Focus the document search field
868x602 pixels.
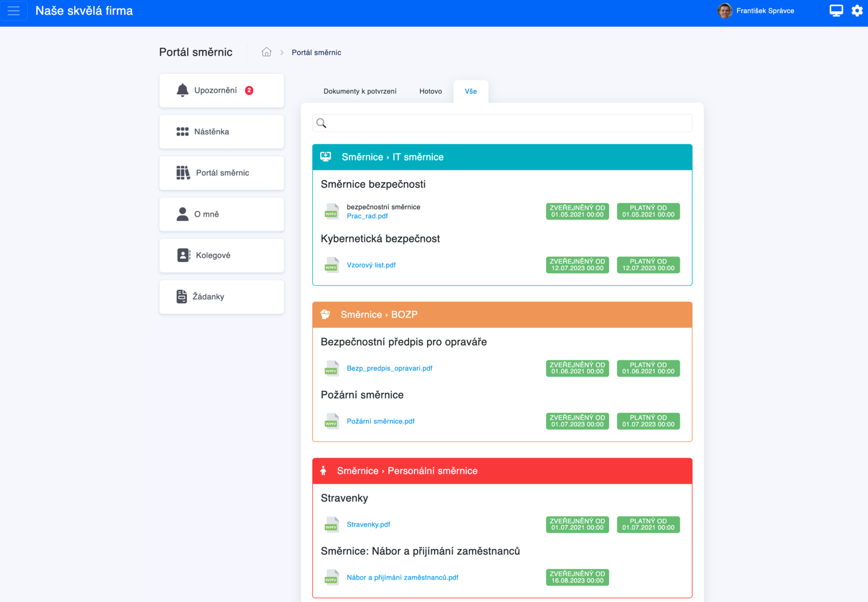(x=502, y=123)
